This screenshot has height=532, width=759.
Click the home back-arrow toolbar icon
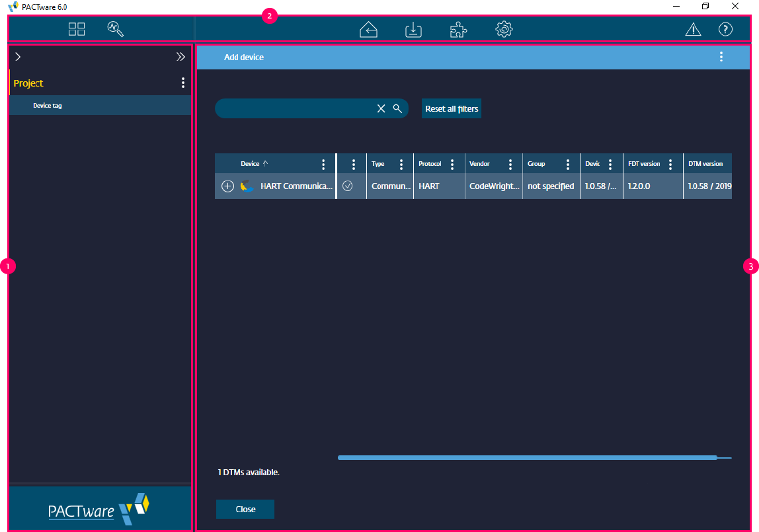pos(368,30)
